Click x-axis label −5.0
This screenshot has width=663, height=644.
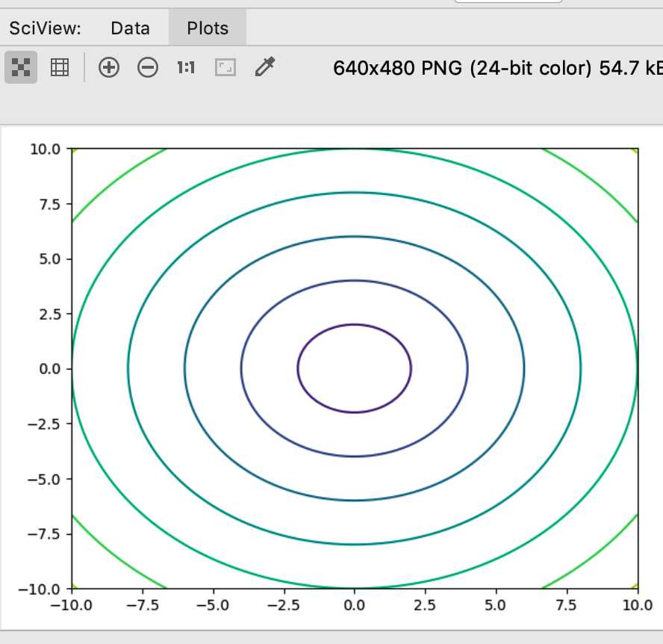click(x=213, y=605)
